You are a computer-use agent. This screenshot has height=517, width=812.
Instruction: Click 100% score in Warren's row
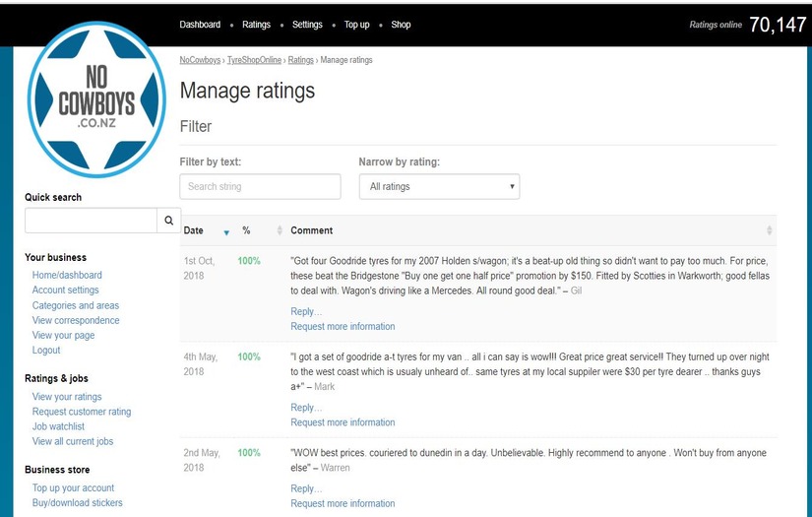tap(249, 453)
